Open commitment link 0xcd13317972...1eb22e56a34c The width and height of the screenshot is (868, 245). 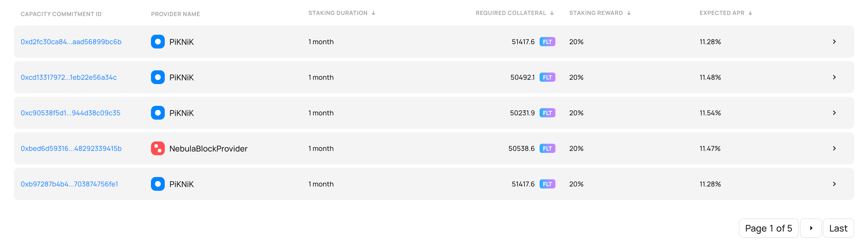(x=69, y=77)
